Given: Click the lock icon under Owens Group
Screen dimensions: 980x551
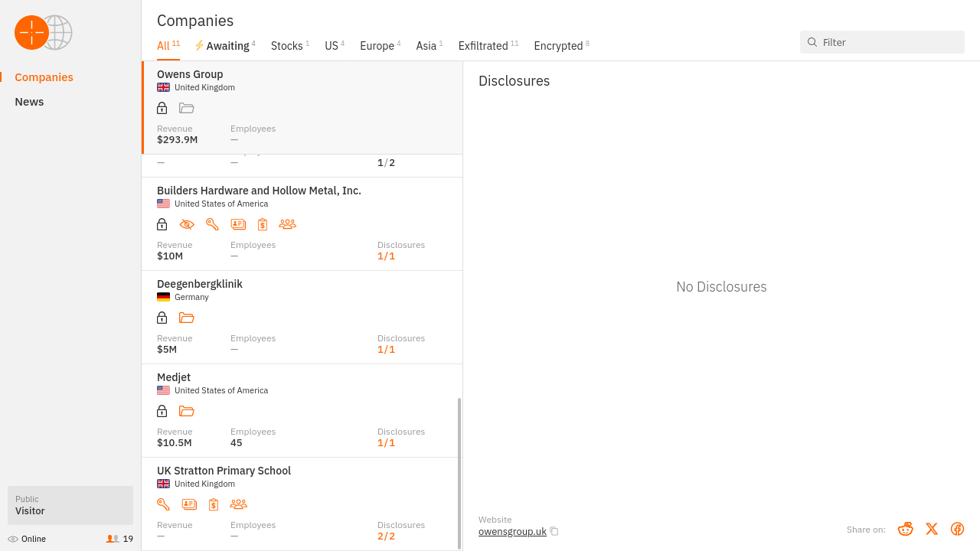Looking at the screenshot, I should pyautogui.click(x=162, y=108).
